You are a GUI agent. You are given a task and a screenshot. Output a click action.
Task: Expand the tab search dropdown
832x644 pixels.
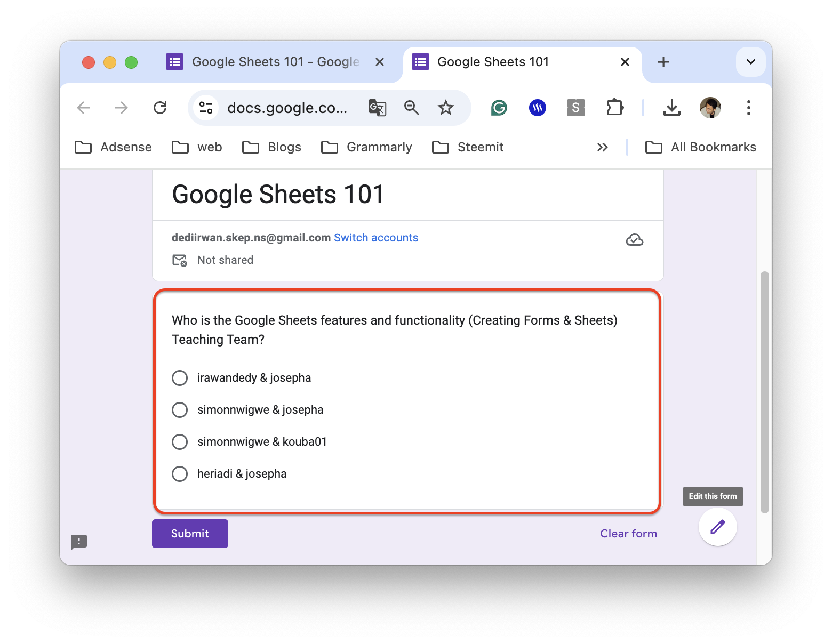(x=751, y=62)
